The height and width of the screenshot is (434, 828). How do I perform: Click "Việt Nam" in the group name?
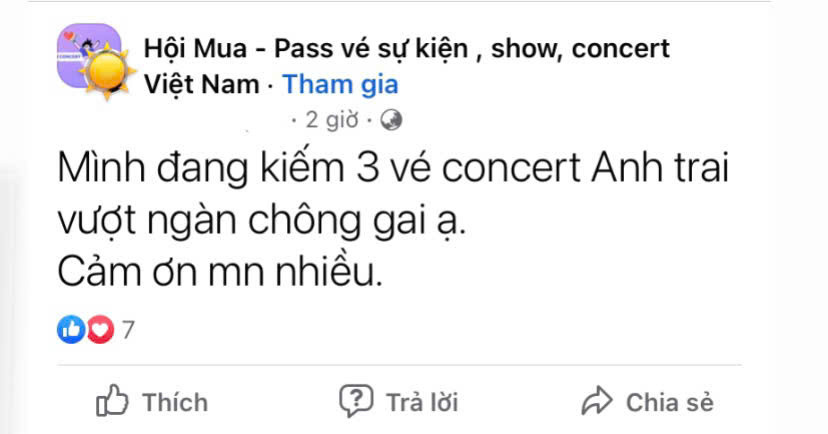click(201, 83)
